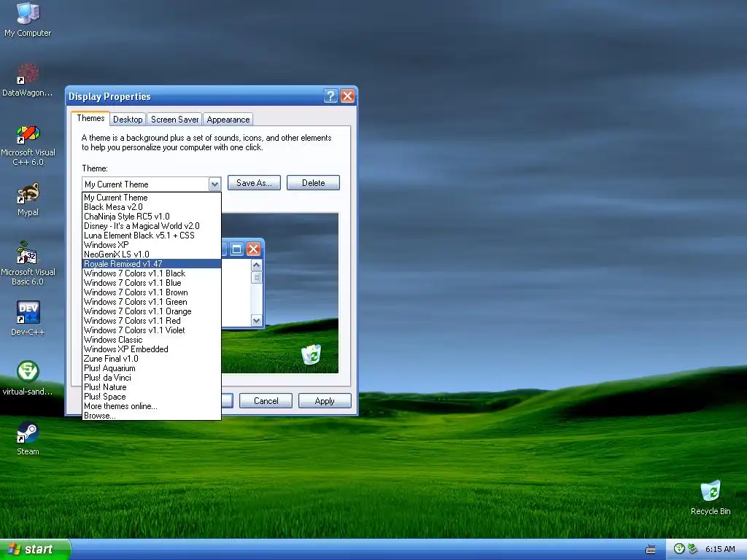Screen dimensions: 747x560
Task: Choose ChaNinja Style RC5 v1.0 theme
Action: coord(152,216)
